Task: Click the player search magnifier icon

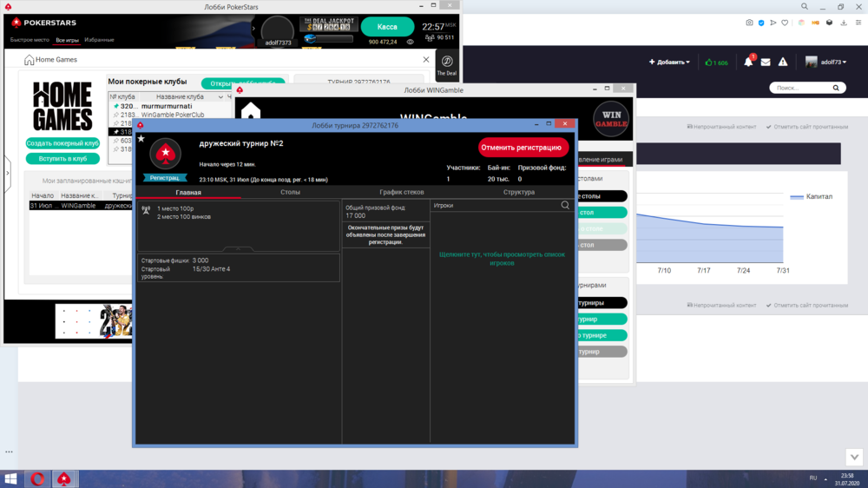Action: click(565, 205)
